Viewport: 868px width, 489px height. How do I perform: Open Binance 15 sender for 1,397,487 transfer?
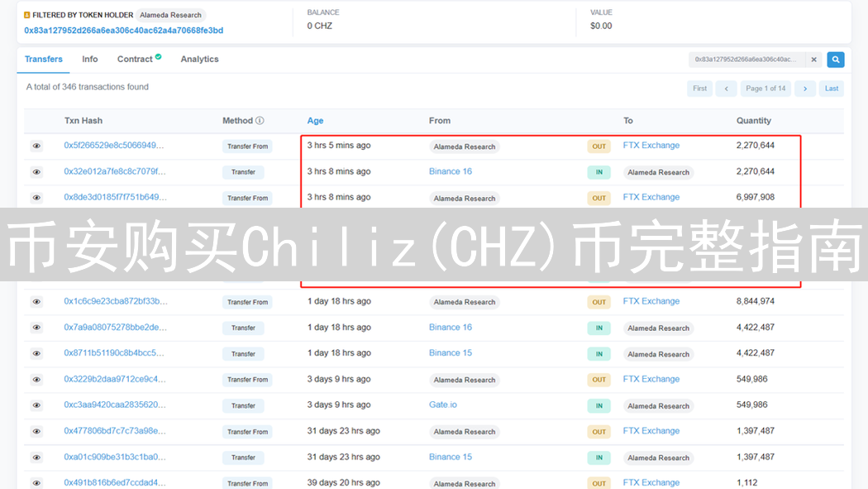[451, 457]
